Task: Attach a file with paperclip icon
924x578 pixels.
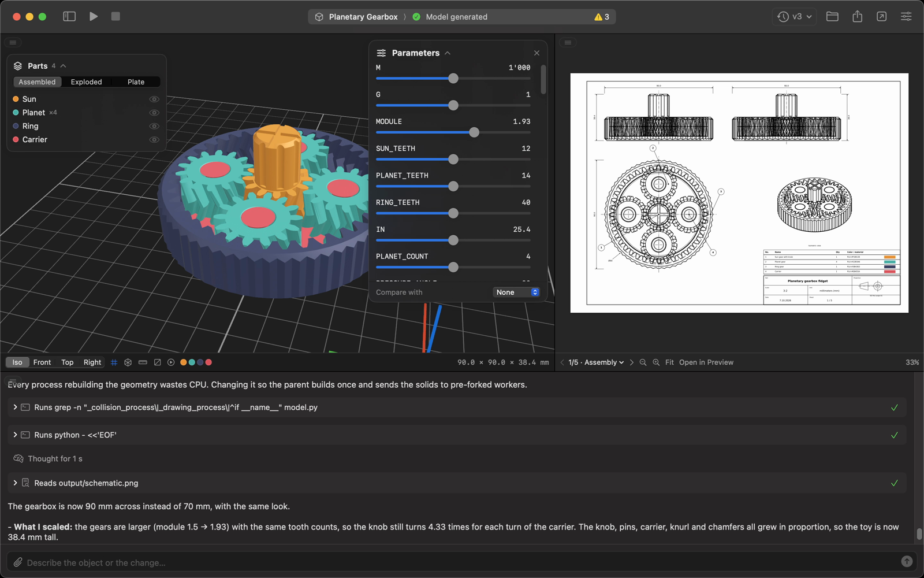Action: [18, 562]
